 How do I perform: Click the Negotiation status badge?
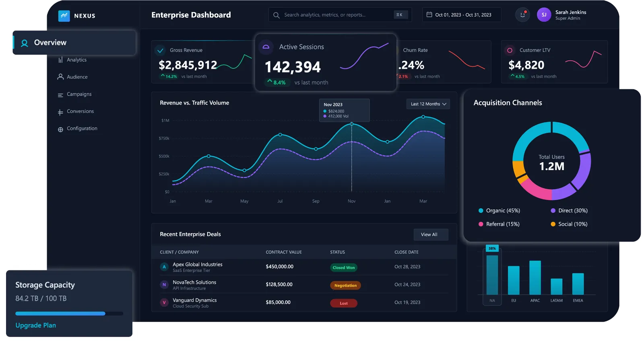pos(345,285)
